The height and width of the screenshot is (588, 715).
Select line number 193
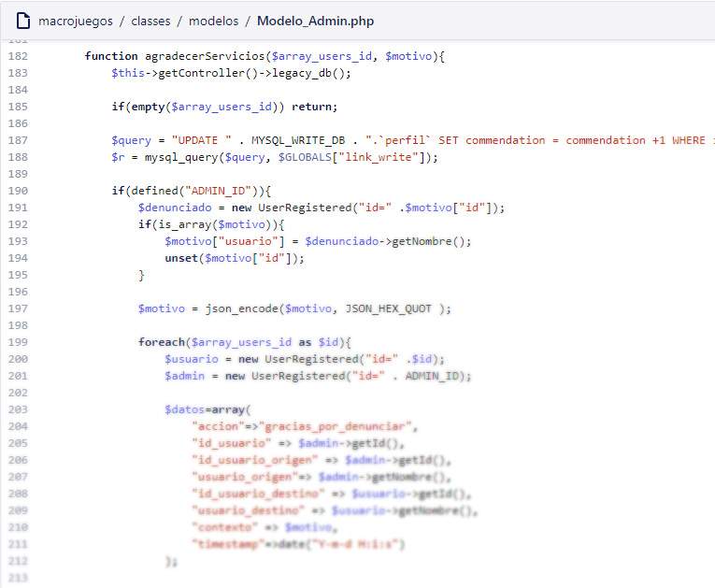[18, 241]
